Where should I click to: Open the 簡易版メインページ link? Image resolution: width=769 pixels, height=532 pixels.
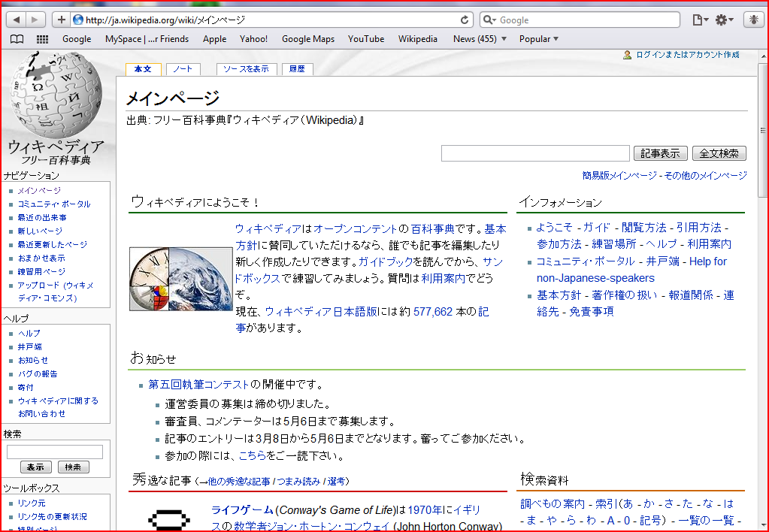619,176
